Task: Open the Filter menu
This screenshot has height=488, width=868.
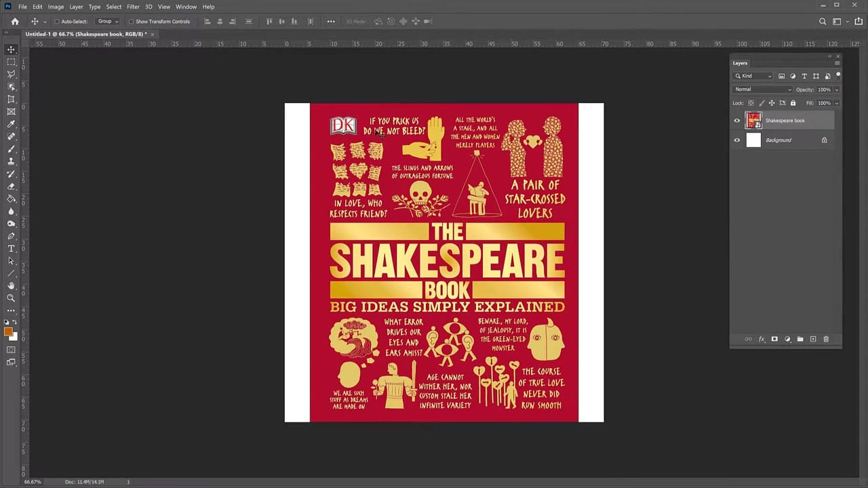Action: 133,6
